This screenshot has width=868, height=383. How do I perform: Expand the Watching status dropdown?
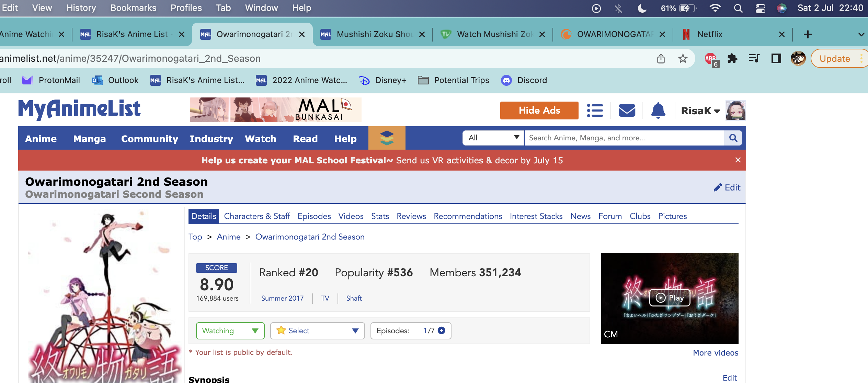coord(230,331)
